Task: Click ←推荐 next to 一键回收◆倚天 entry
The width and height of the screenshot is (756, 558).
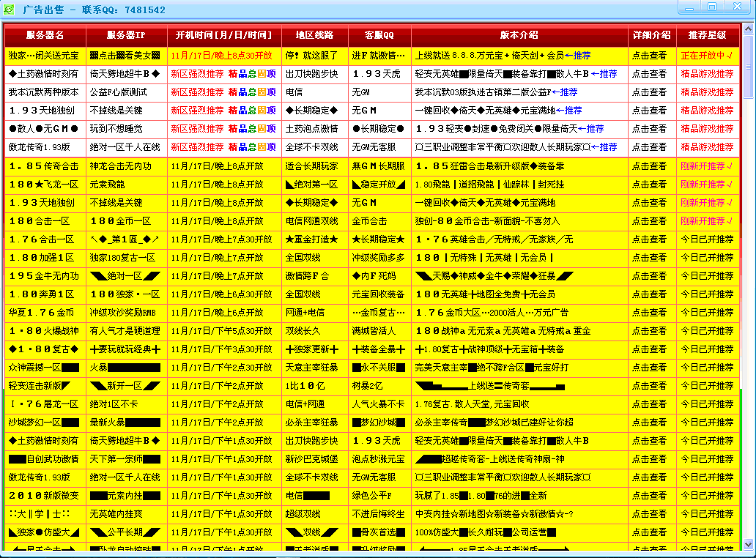Action: point(571,109)
